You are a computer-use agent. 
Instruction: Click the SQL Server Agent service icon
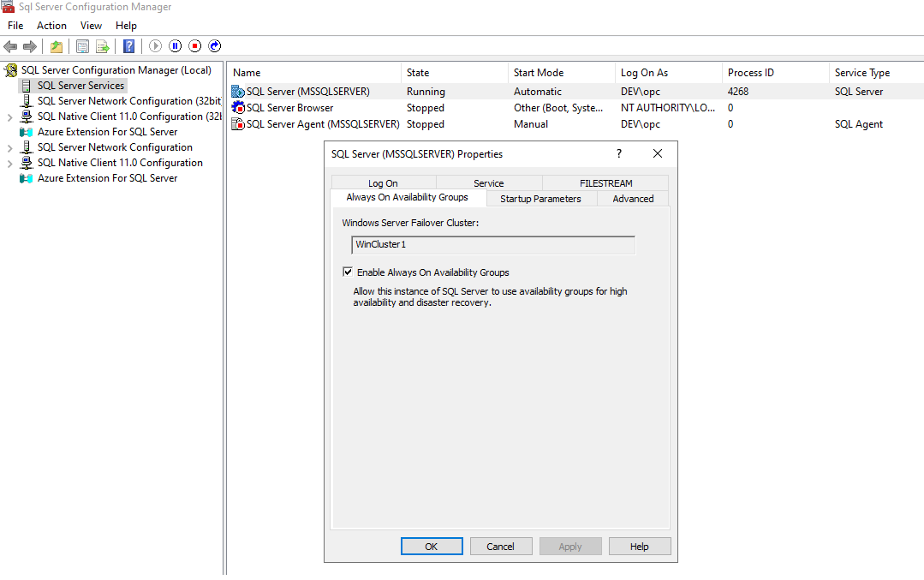[238, 124]
